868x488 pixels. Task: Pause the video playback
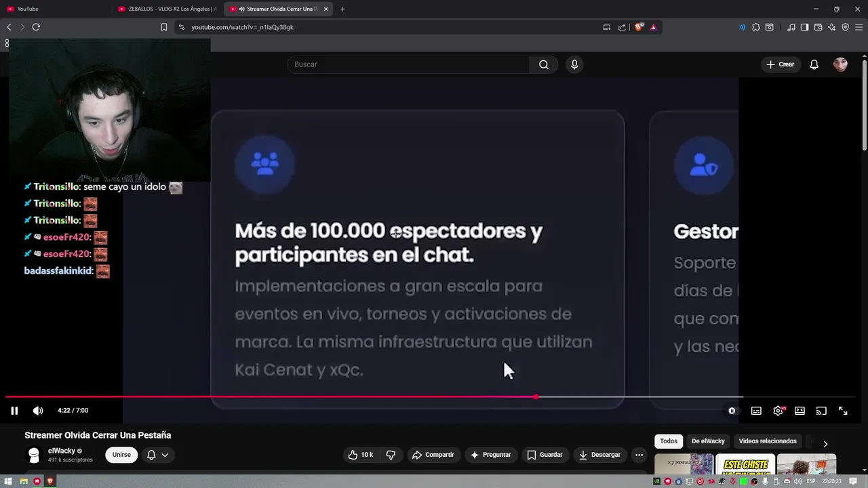14,411
